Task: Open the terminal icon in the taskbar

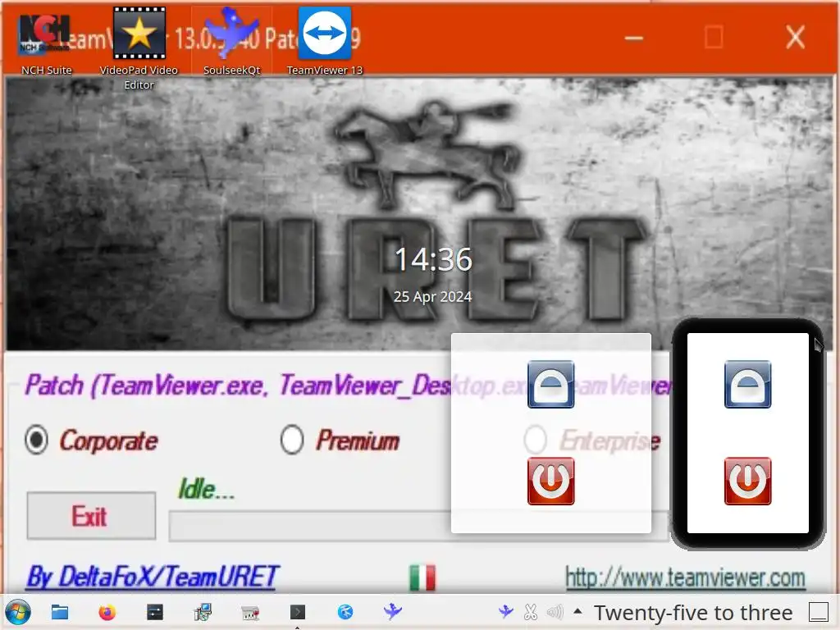Action: [x=298, y=612]
